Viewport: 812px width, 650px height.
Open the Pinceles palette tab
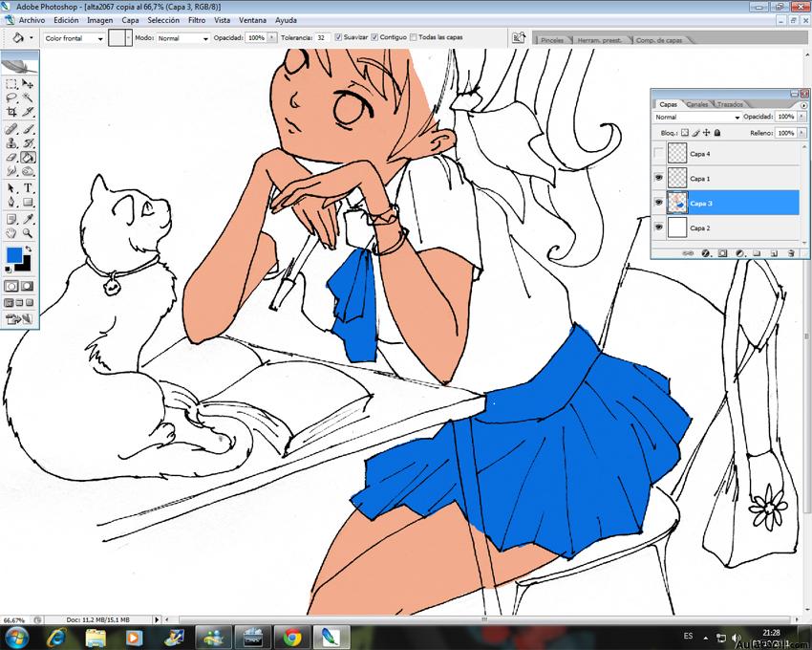(552, 40)
